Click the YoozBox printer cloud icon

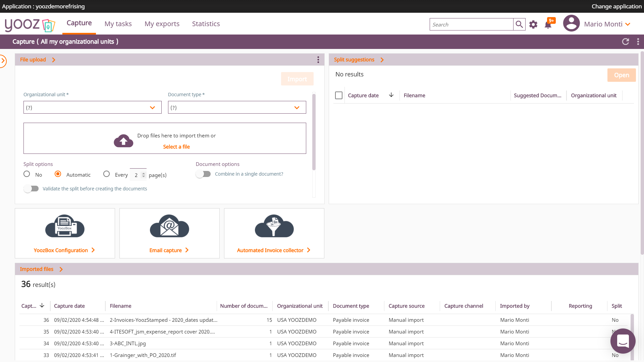(x=65, y=226)
